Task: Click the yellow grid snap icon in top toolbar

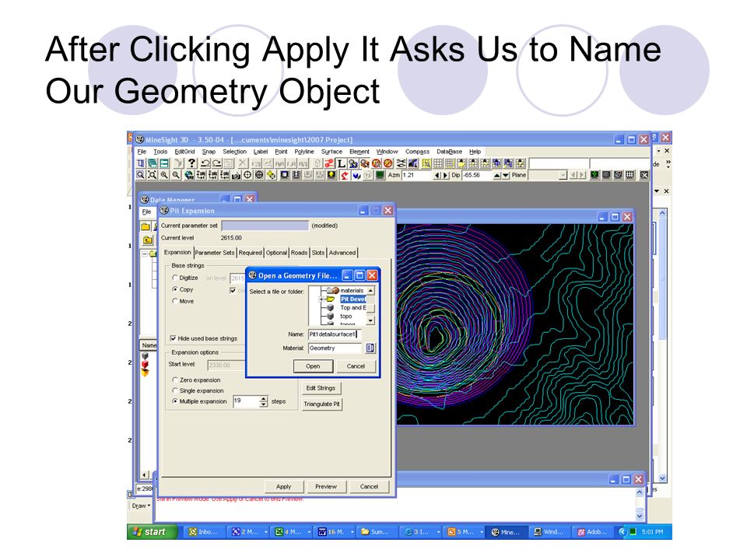Action: pyautogui.click(x=426, y=163)
